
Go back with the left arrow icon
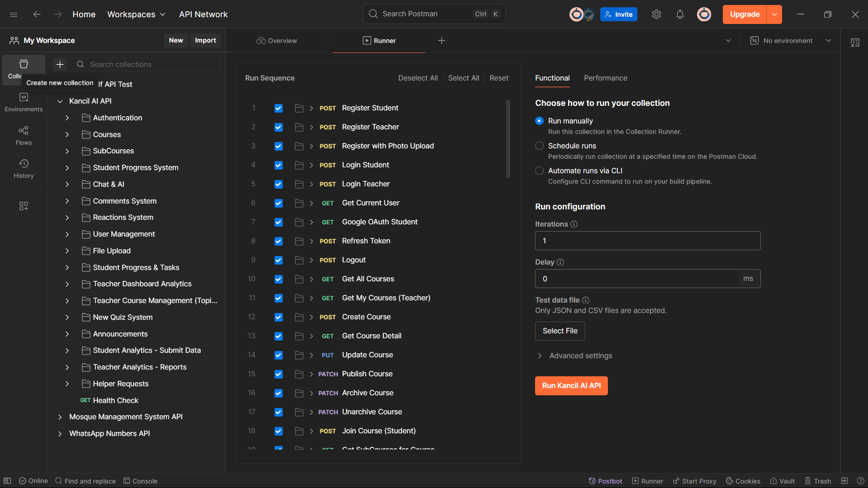tap(37, 14)
